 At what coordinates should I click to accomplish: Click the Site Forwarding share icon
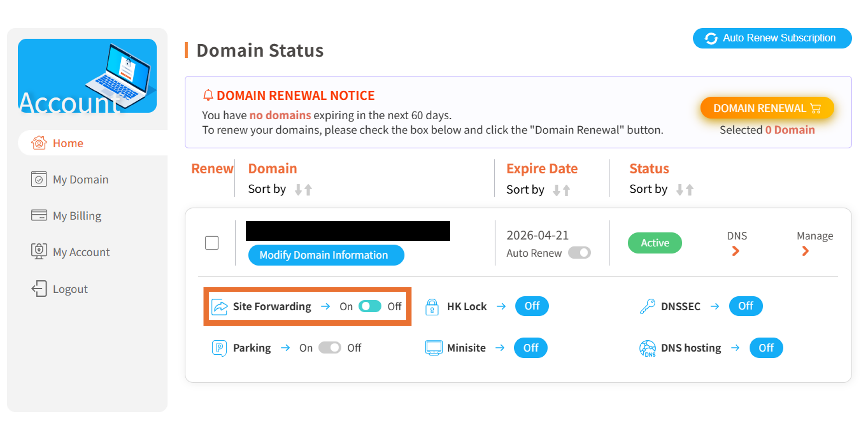click(x=219, y=306)
